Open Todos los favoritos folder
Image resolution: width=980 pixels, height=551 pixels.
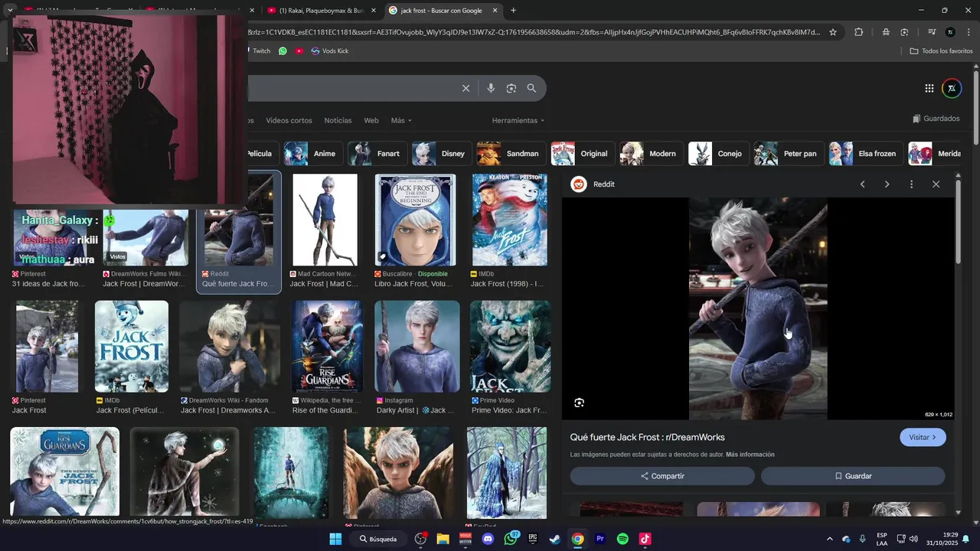point(941,51)
